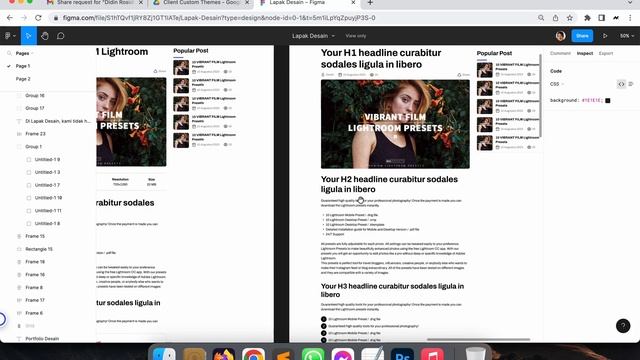Click 'Your H2 headline curabitur sodales' text

pos(389,184)
